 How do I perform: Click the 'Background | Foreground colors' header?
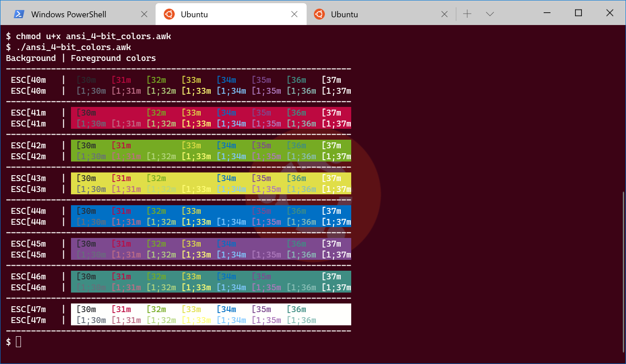(x=81, y=58)
